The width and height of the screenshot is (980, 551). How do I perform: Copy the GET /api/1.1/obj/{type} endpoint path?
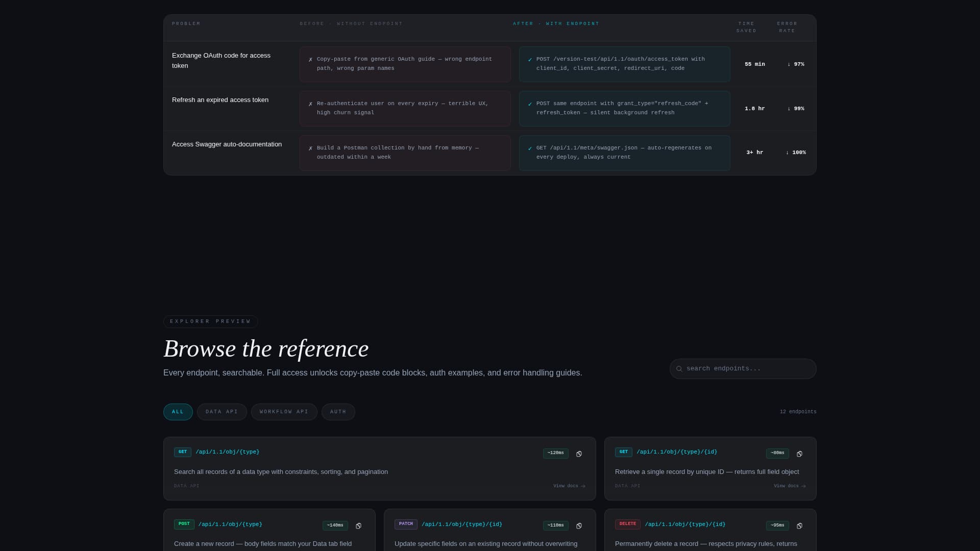coord(579,454)
